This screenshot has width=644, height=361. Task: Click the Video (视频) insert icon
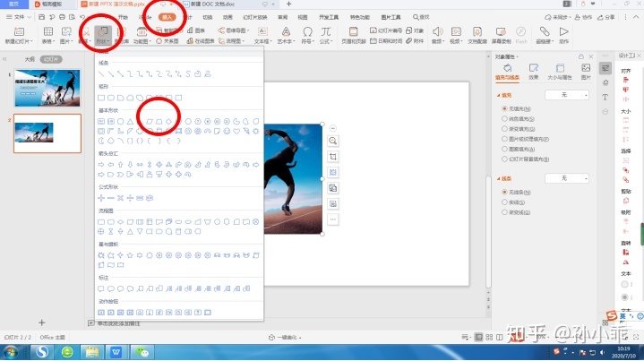point(456,31)
